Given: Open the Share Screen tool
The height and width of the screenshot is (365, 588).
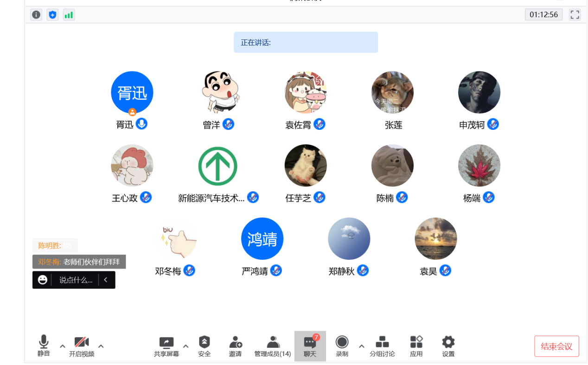Looking at the screenshot, I should tap(166, 346).
